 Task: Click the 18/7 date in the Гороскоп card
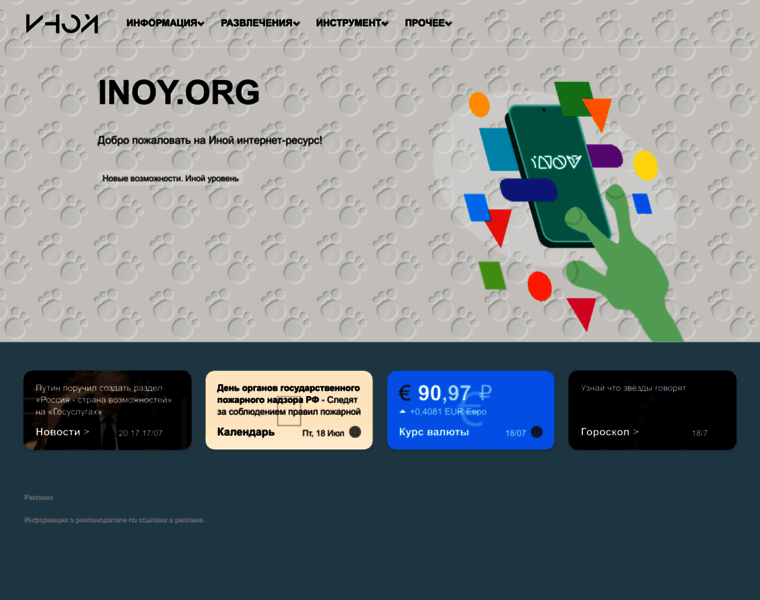(699, 433)
